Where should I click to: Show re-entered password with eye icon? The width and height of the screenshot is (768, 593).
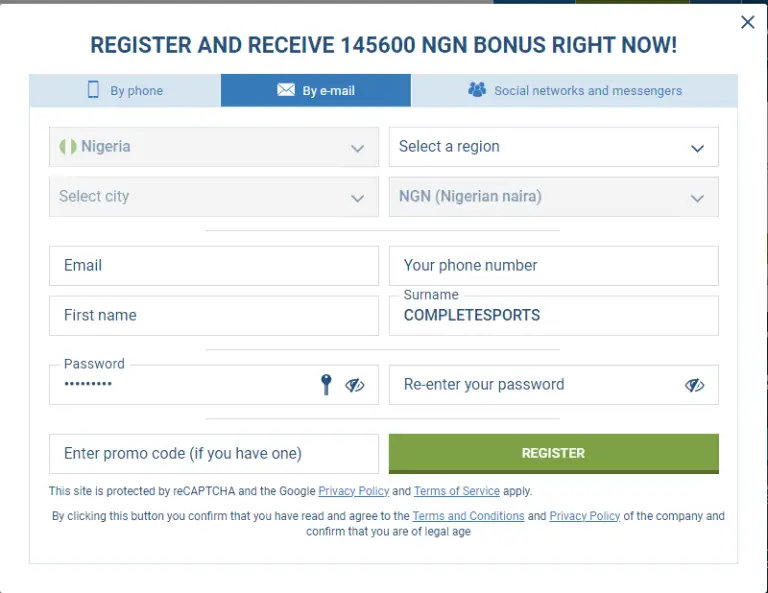click(x=695, y=385)
